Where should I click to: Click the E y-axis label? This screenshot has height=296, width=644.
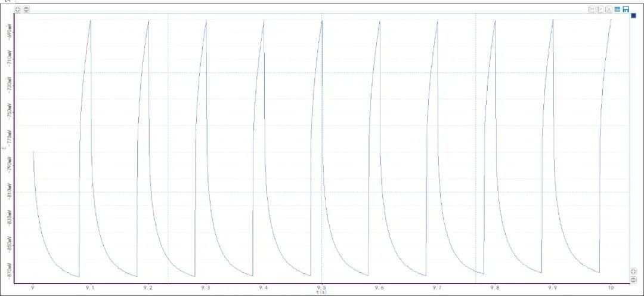click(x=4, y=147)
